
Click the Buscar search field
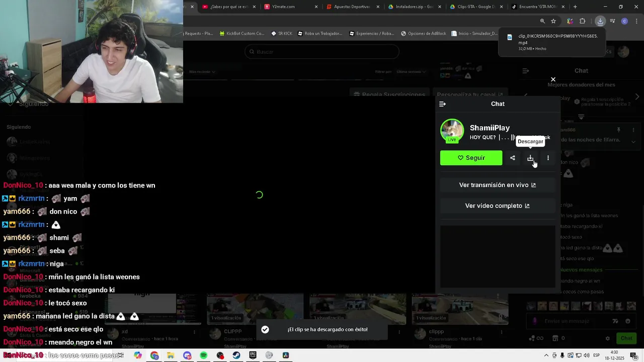322,52
